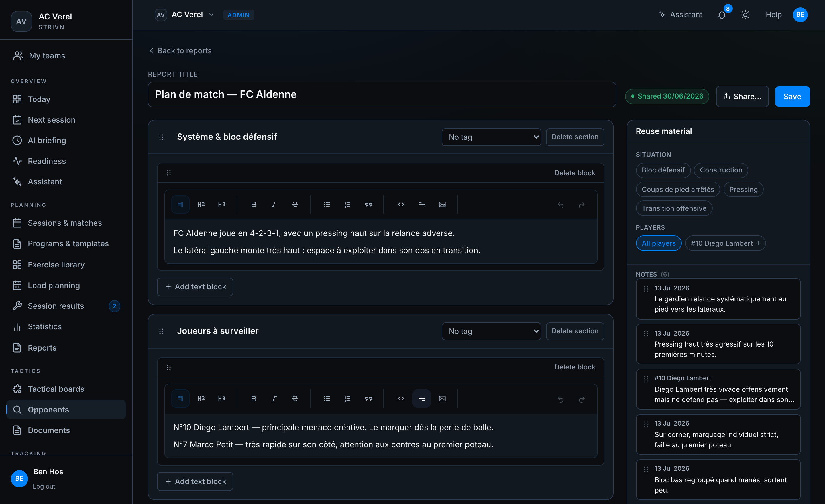
Task: Toggle the Pressing situation filter chip
Action: pyautogui.click(x=743, y=189)
